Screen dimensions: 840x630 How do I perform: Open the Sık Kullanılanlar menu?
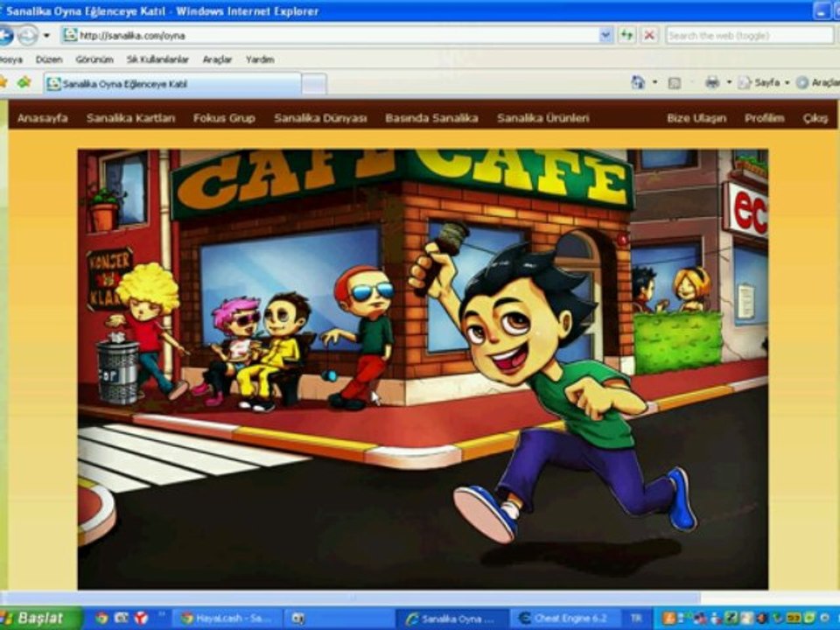(x=157, y=59)
